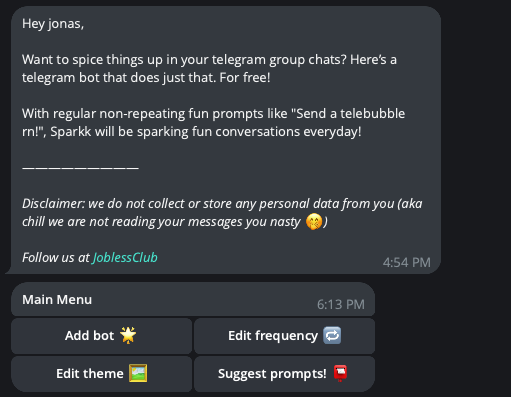The width and height of the screenshot is (511, 397).
Task: Click the red postbox emoji icon
Action: (340, 373)
